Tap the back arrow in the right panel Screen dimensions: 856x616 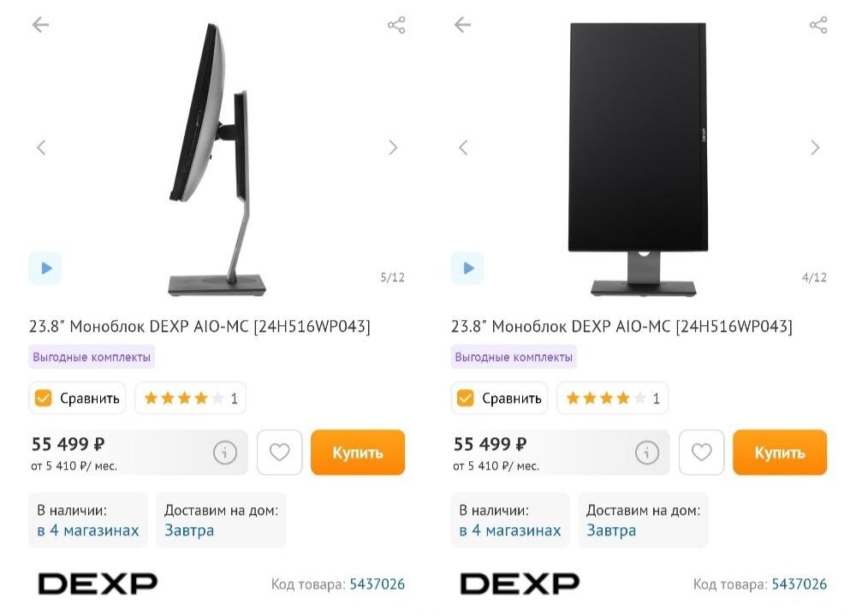pos(462,25)
